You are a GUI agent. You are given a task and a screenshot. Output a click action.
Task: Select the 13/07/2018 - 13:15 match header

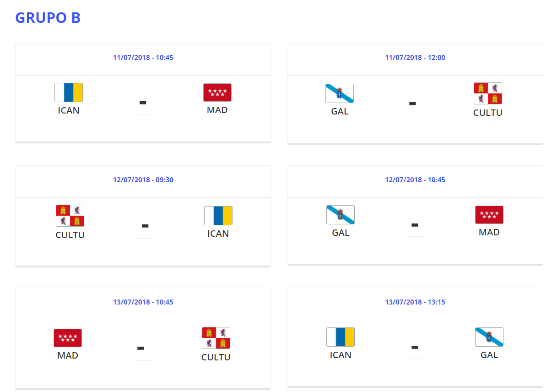[415, 302]
